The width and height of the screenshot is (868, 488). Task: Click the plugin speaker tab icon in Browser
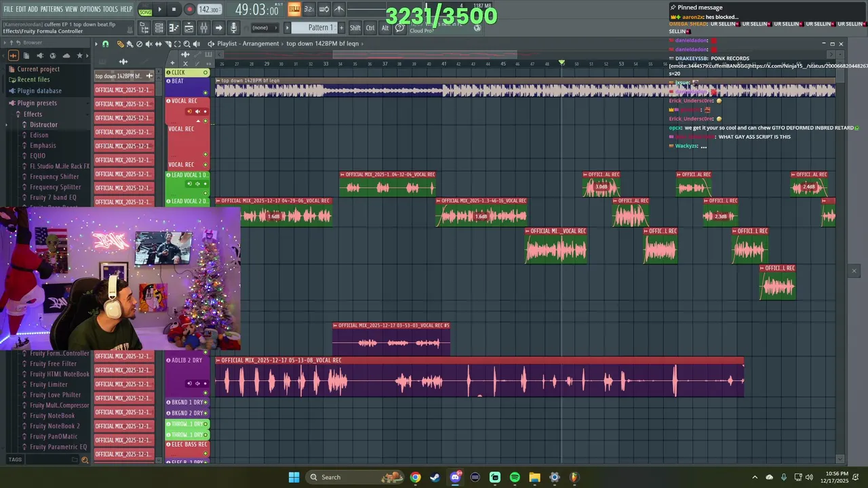pyautogui.click(x=40, y=56)
